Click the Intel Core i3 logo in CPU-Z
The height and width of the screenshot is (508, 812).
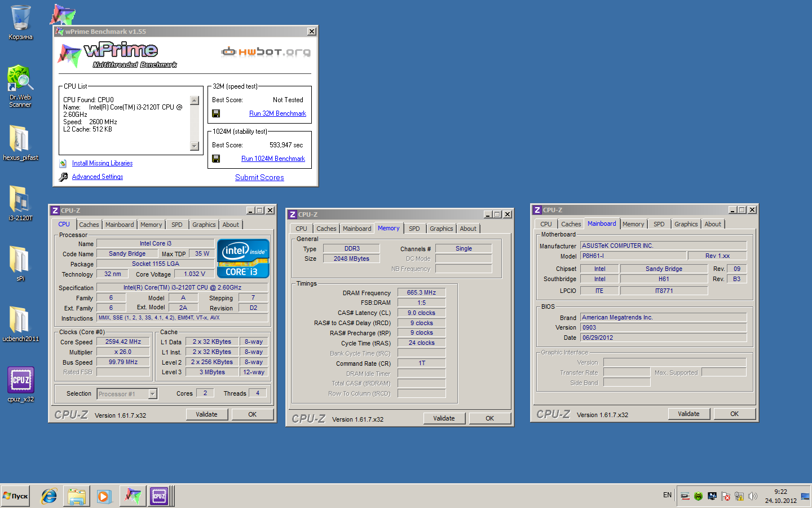coord(243,259)
